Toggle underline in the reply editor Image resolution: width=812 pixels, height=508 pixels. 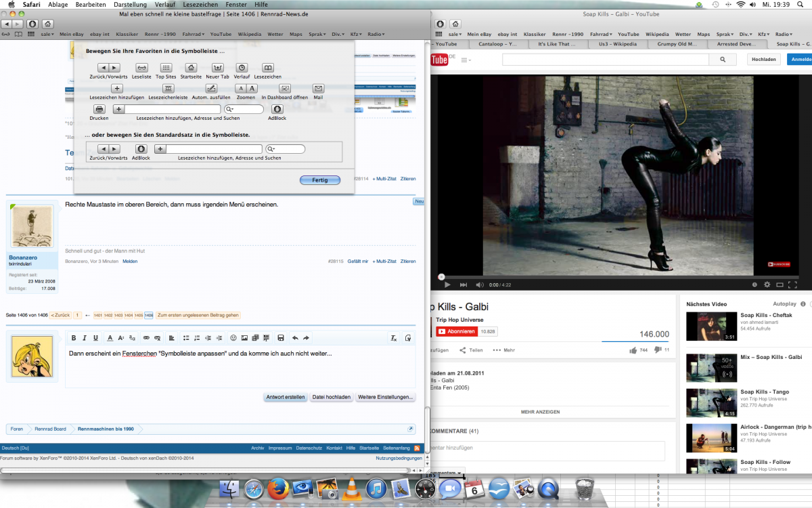point(96,338)
